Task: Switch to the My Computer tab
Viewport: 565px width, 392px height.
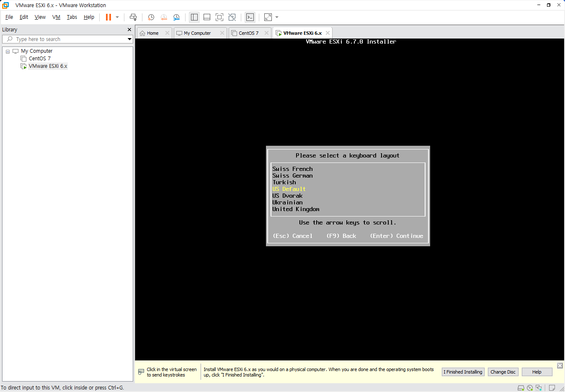Action: pyautogui.click(x=197, y=33)
